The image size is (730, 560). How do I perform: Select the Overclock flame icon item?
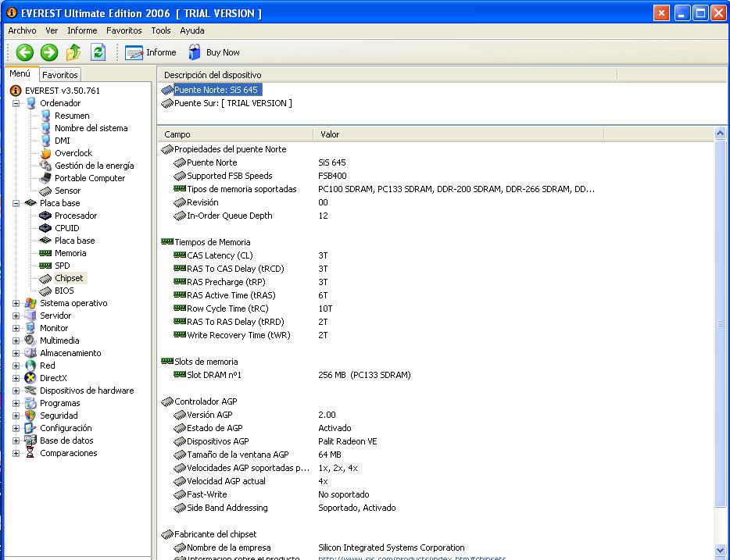pyautogui.click(x=46, y=153)
